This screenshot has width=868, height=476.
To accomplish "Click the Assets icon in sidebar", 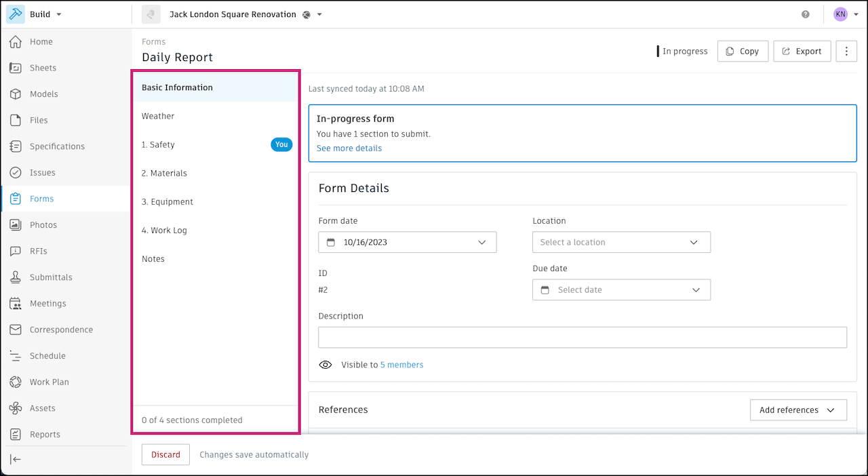I will click(x=16, y=408).
